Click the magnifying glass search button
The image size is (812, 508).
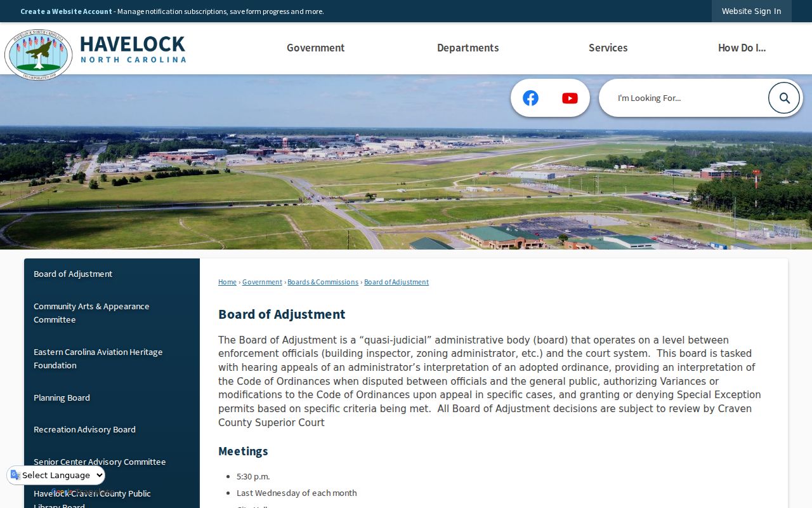click(784, 98)
